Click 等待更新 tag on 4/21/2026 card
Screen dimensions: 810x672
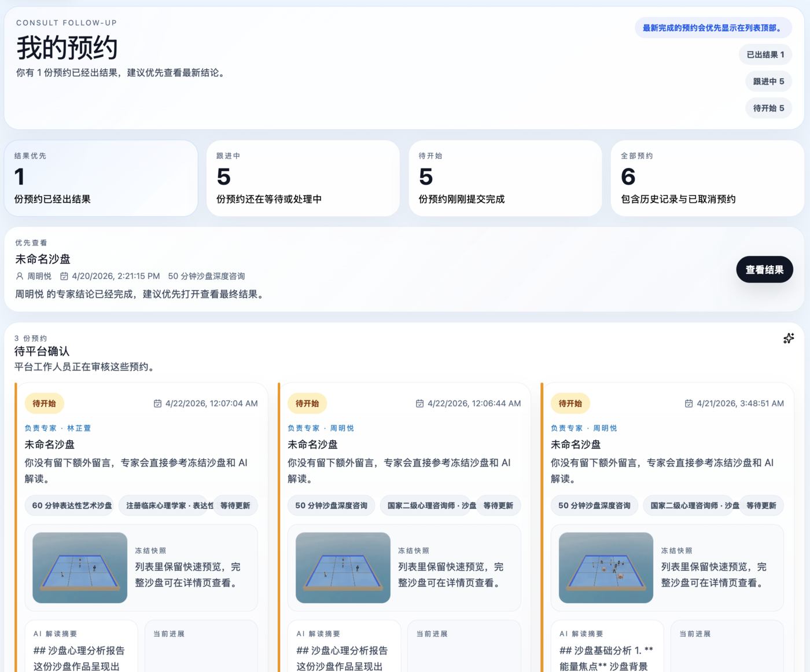(x=761, y=505)
